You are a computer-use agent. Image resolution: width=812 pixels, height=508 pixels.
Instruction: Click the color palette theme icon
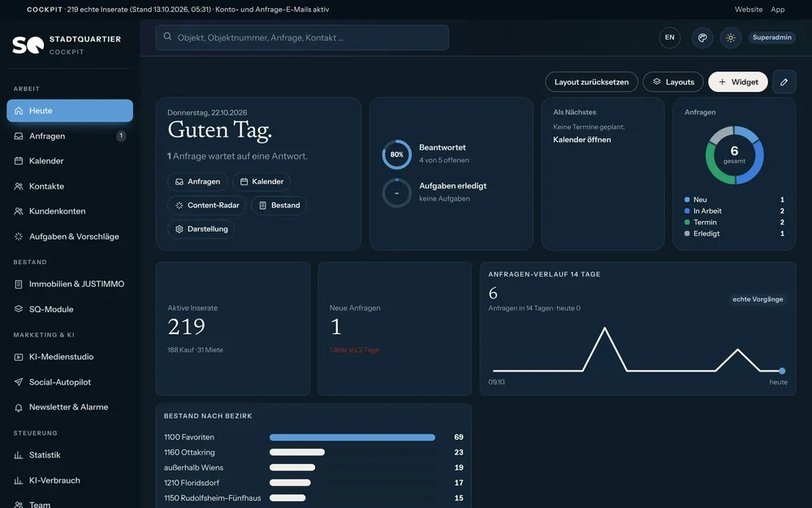click(702, 38)
